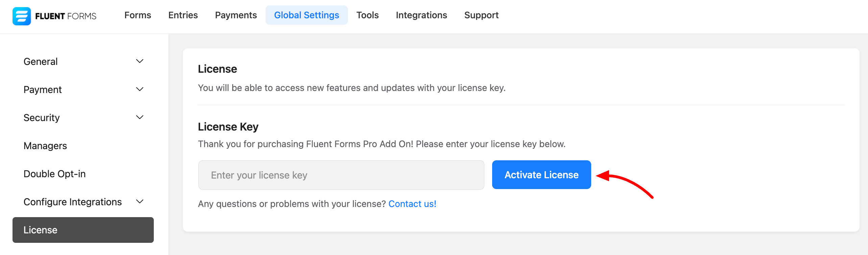The width and height of the screenshot is (868, 255).
Task: Select Double Opt-in in sidebar
Action: tap(54, 174)
